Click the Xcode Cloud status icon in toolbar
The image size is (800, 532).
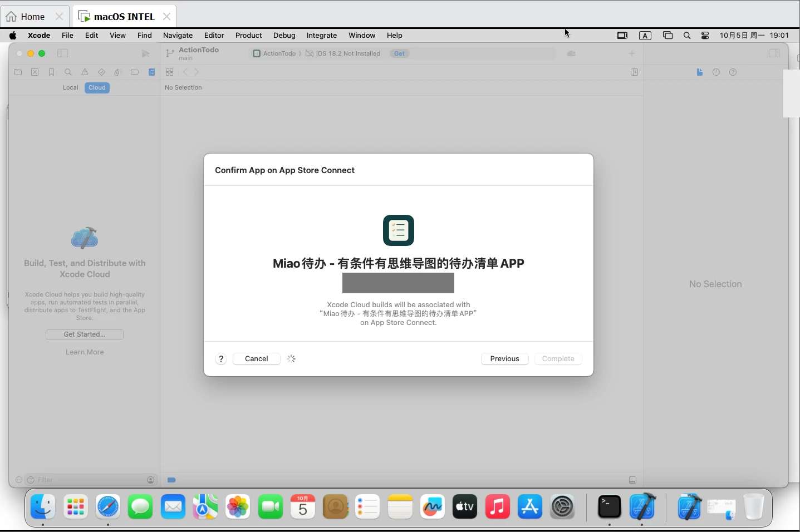(571, 53)
